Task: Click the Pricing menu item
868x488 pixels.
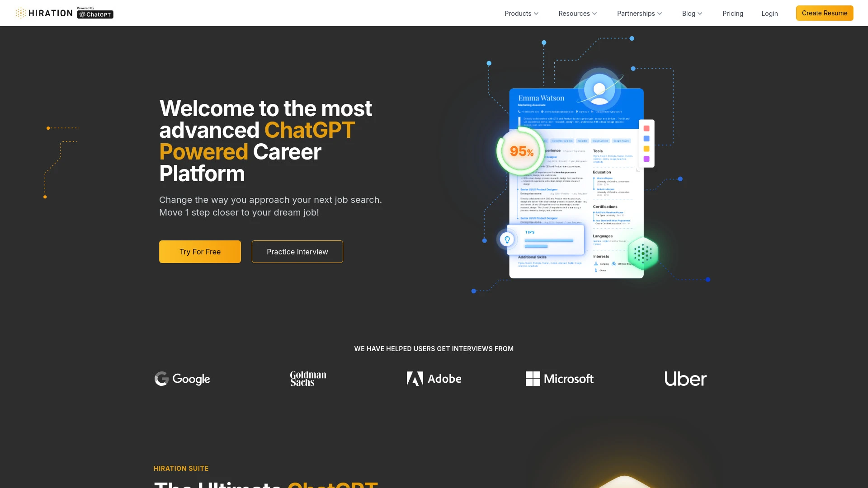Action: click(x=733, y=13)
